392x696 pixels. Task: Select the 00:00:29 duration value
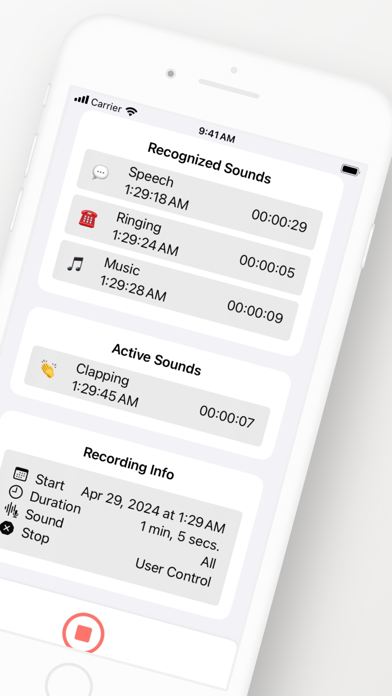pos(279,221)
